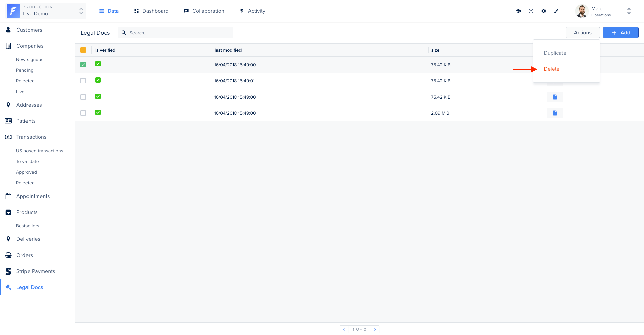Open To validate transactions segment

tap(27, 161)
